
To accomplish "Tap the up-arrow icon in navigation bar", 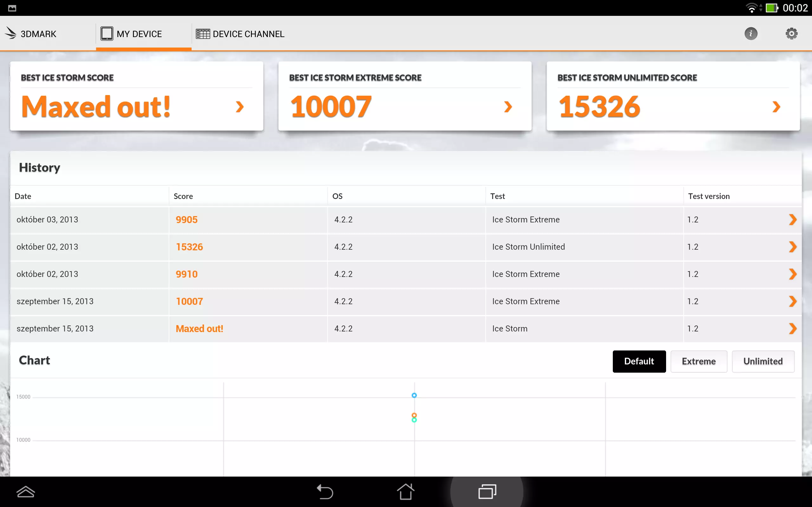I will [x=25, y=491].
